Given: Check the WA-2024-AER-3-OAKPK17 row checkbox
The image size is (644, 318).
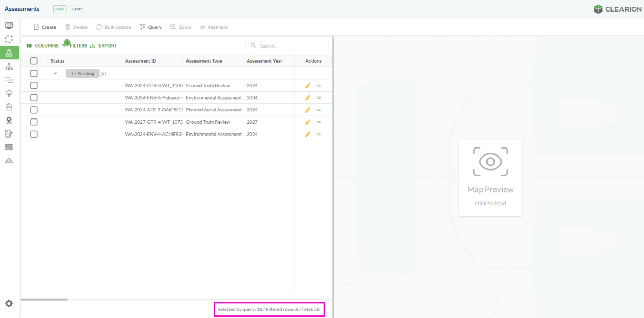Looking at the screenshot, I should [34, 110].
